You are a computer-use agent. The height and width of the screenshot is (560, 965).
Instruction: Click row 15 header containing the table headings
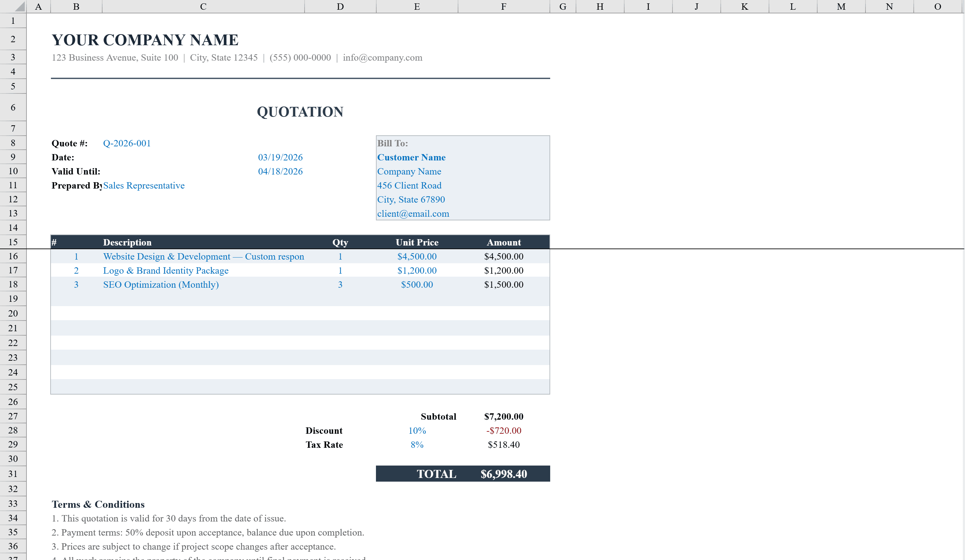13,242
